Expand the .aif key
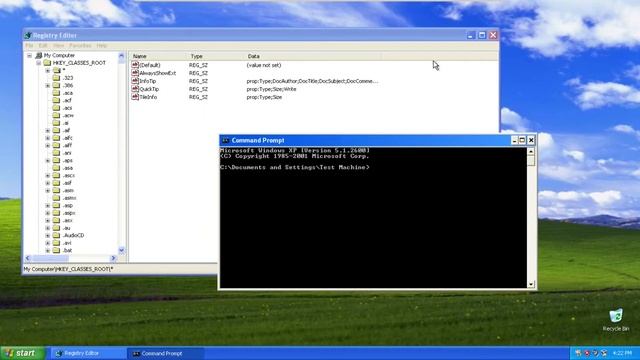Image resolution: width=640 pixels, height=360 pixels. tap(48, 130)
